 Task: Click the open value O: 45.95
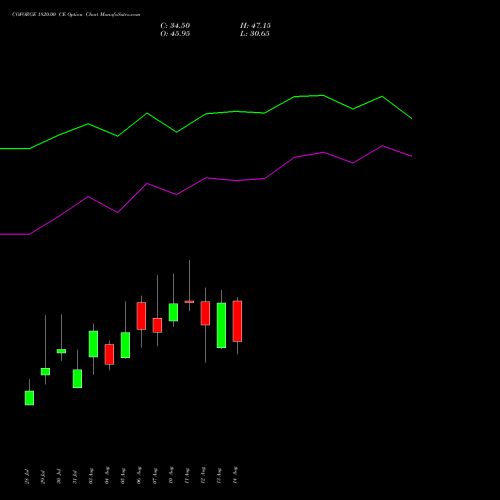[175, 34]
